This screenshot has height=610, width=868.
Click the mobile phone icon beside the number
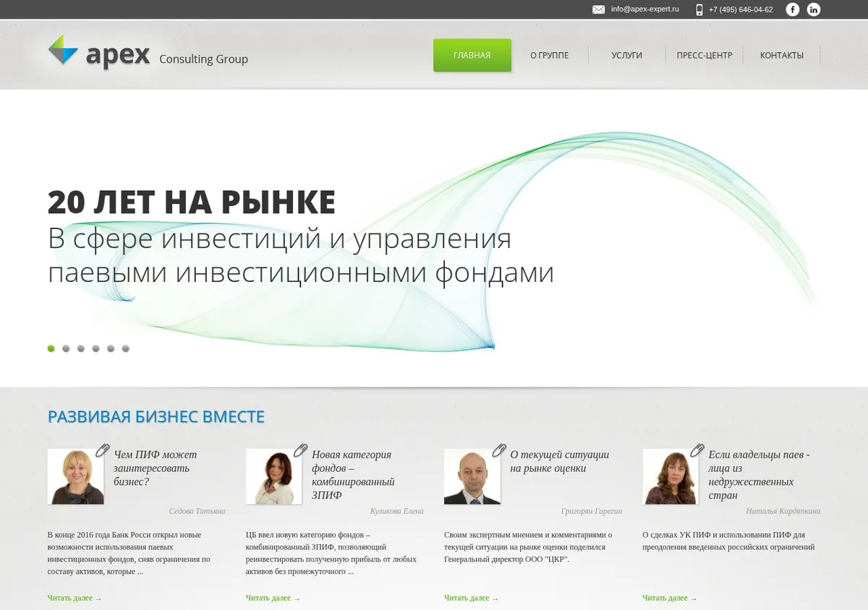[699, 9]
